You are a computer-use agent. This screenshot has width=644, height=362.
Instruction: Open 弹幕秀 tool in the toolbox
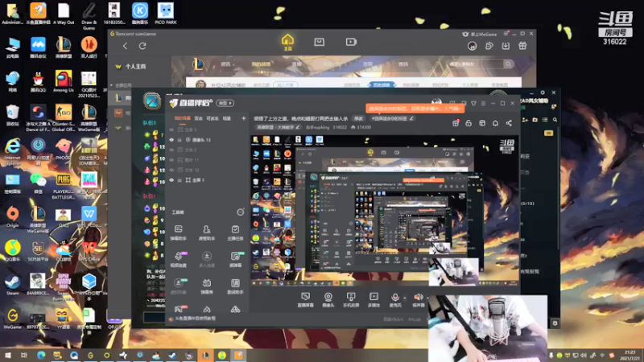click(x=207, y=286)
